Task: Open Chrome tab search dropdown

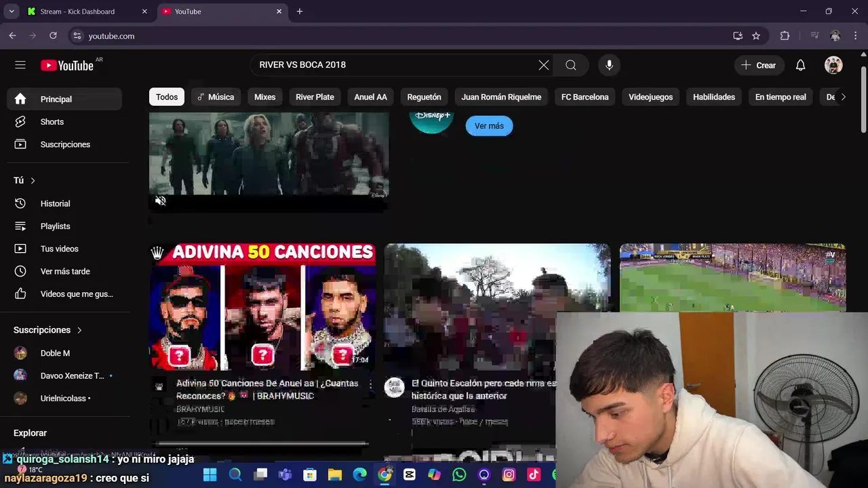Action: (12, 12)
